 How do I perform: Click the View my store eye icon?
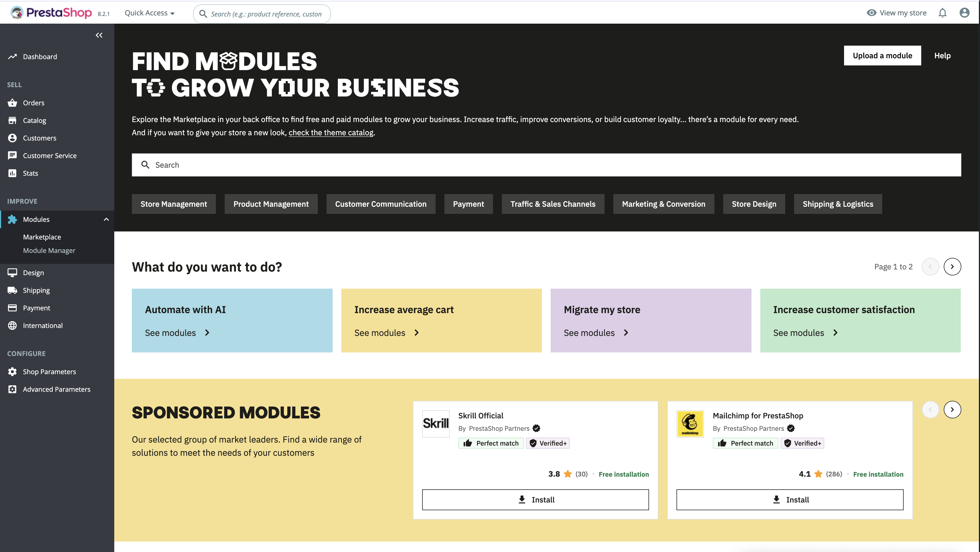coord(871,13)
